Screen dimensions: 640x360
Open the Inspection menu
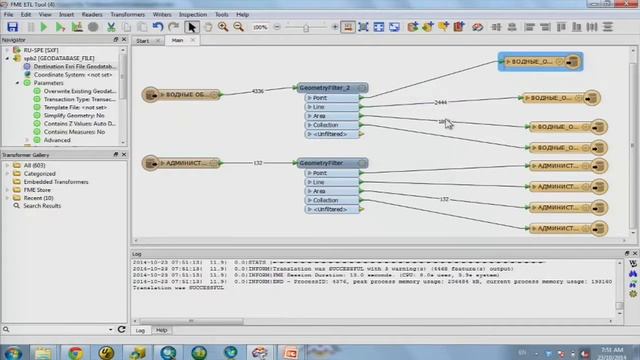coord(193,14)
